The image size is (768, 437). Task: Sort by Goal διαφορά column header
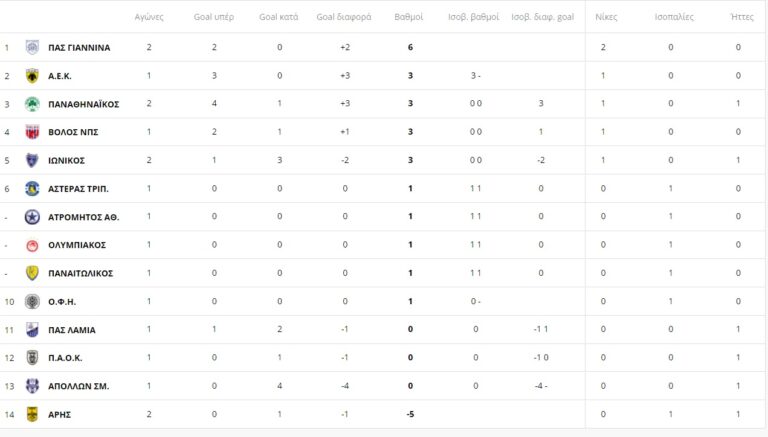(x=344, y=17)
